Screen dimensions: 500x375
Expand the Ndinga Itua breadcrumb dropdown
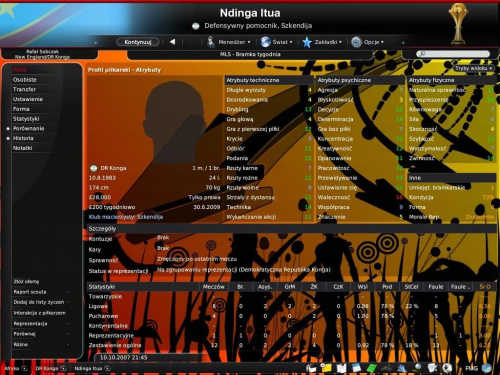coord(107,368)
